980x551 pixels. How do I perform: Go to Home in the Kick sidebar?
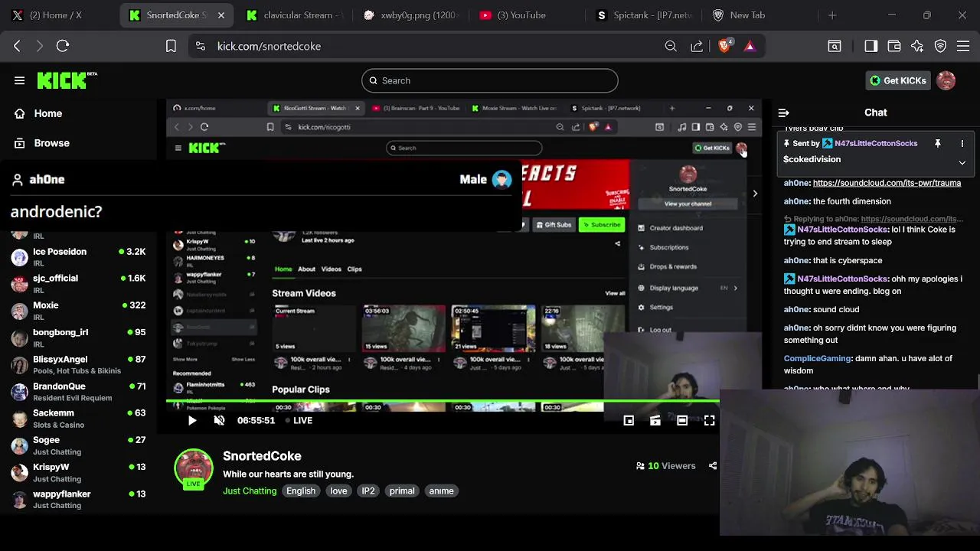coord(47,113)
